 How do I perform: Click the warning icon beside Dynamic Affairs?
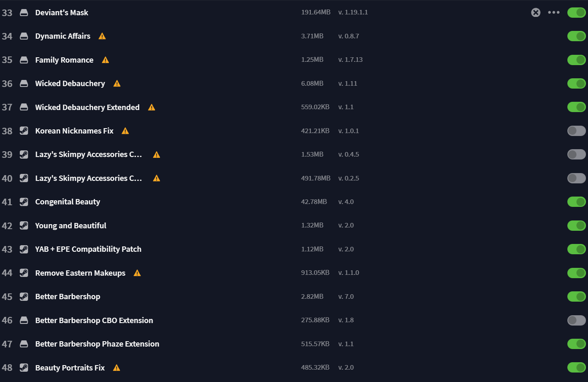[102, 36]
